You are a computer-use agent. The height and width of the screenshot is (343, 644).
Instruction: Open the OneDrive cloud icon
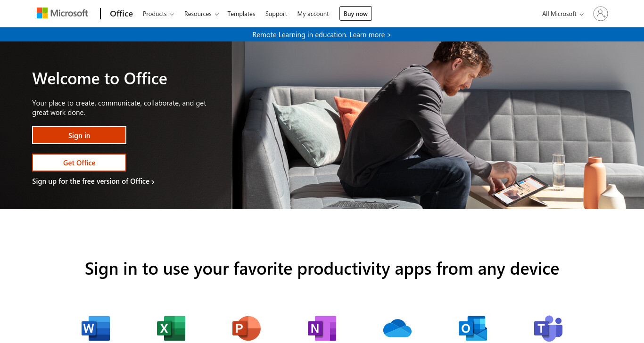point(397,328)
